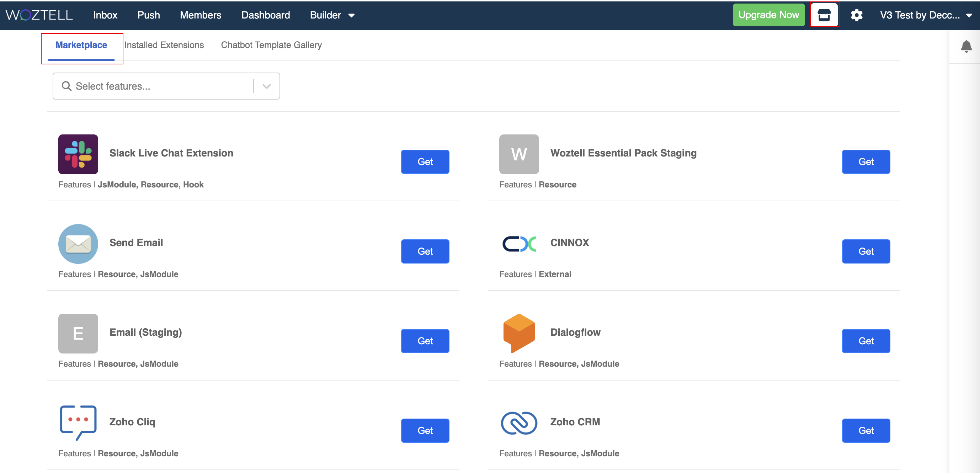Screen dimensions: 980x473
Task: Open Chatbot Template Gallery tab
Action: tap(271, 45)
